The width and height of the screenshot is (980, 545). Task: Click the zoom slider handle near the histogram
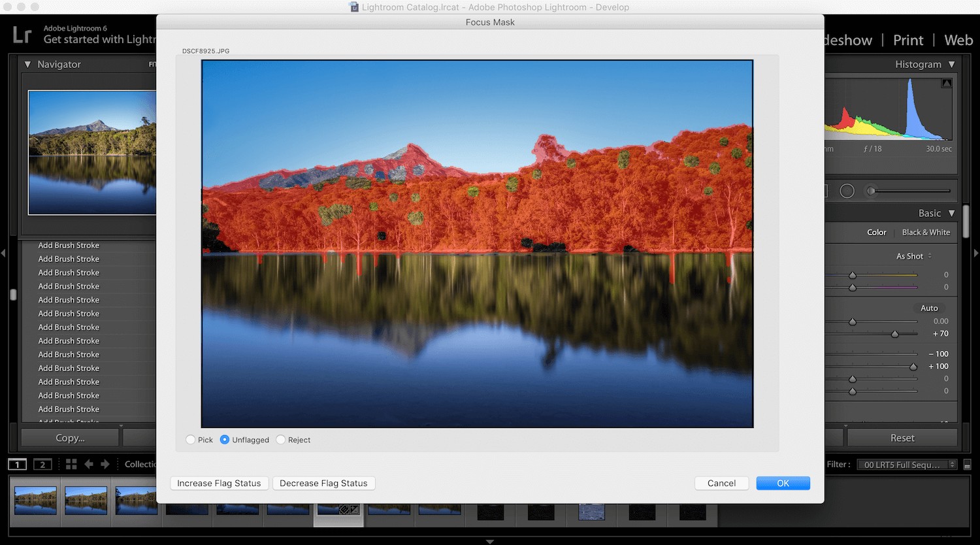tap(870, 191)
